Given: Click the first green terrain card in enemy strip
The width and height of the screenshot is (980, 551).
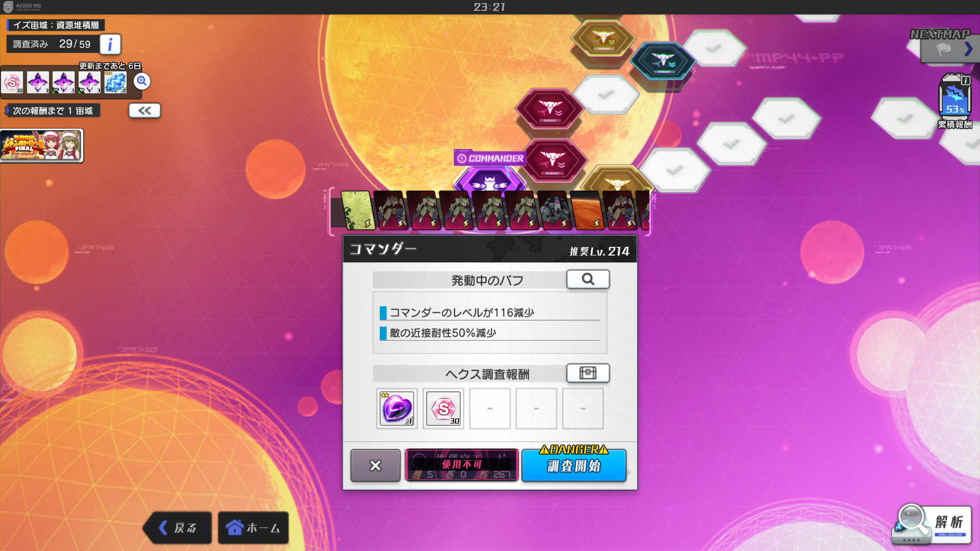Looking at the screenshot, I should [357, 210].
